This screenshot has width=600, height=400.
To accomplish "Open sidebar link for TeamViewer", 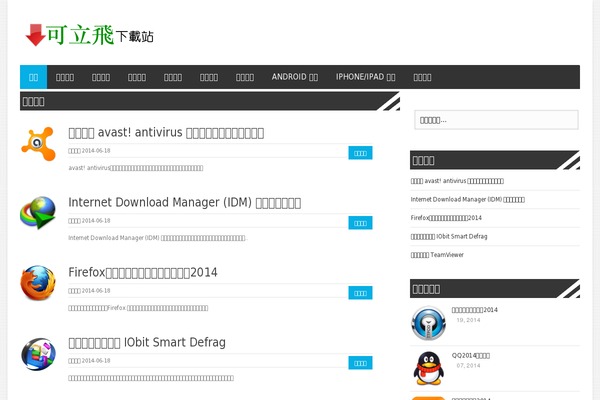I will [x=437, y=255].
